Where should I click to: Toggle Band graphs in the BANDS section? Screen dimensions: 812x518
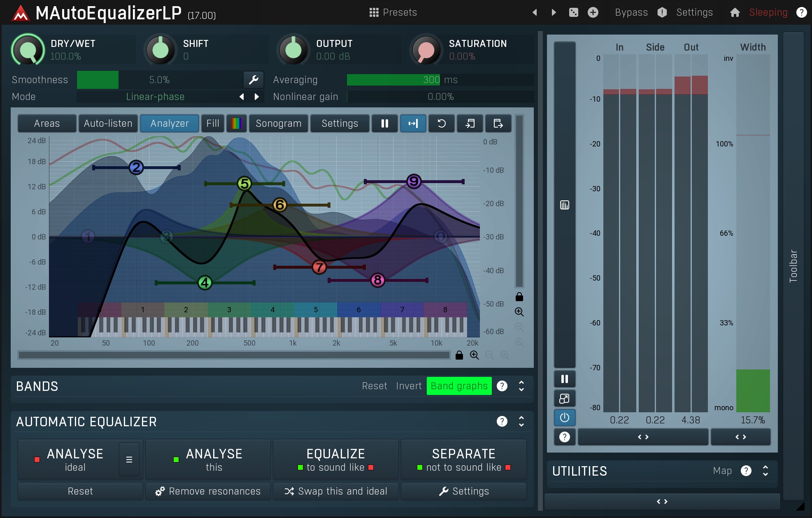(459, 386)
